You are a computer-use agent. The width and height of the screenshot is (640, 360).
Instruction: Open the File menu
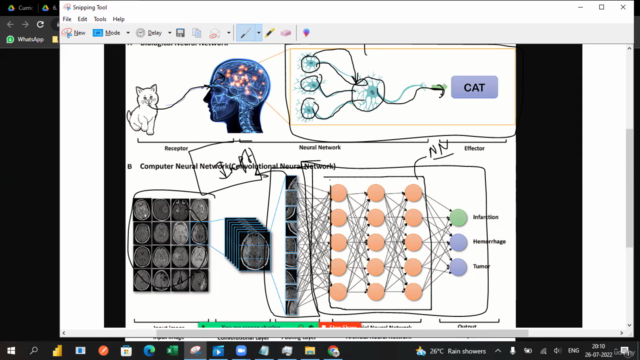pyautogui.click(x=67, y=19)
